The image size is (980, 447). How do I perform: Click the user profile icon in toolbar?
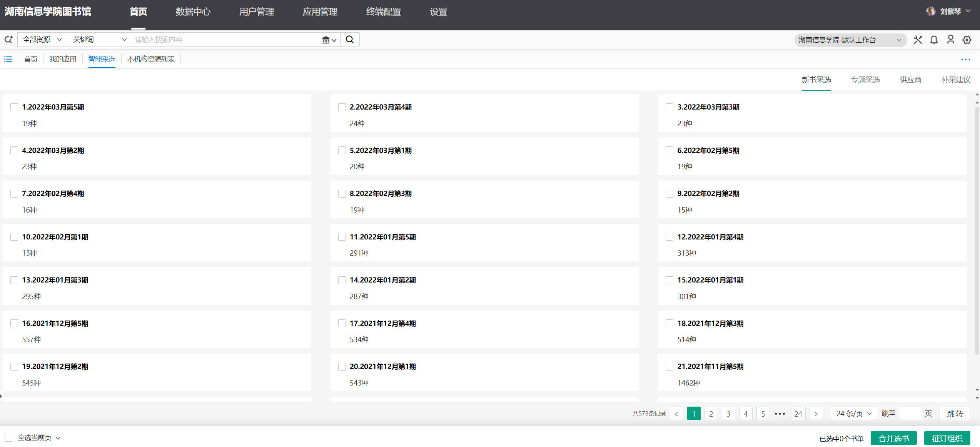(950, 40)
